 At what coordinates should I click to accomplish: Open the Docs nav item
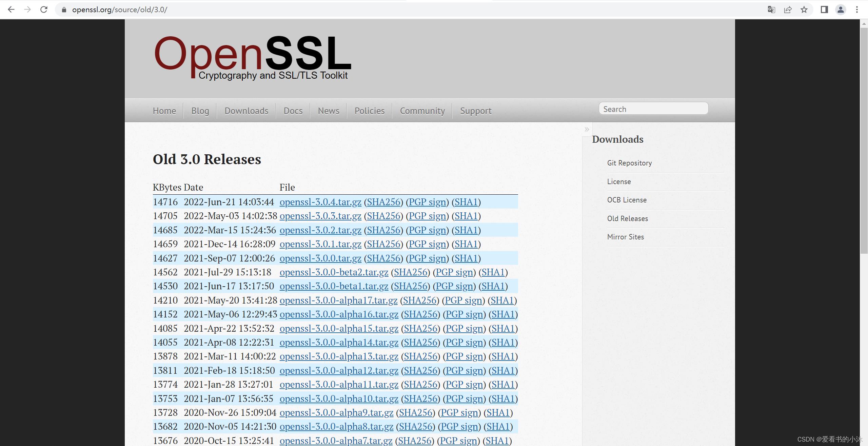pyautogui.click(x=293, y=111)
